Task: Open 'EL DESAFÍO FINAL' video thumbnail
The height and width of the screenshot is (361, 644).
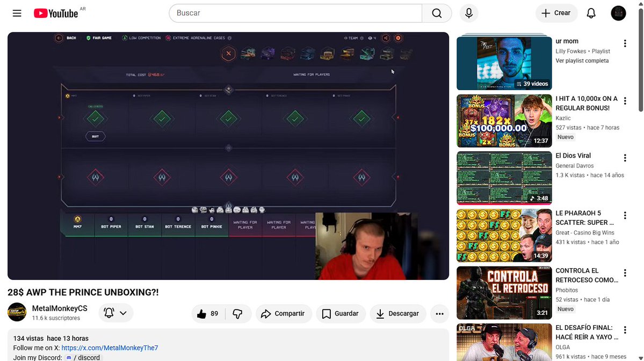Action: [x=504, y=342]
